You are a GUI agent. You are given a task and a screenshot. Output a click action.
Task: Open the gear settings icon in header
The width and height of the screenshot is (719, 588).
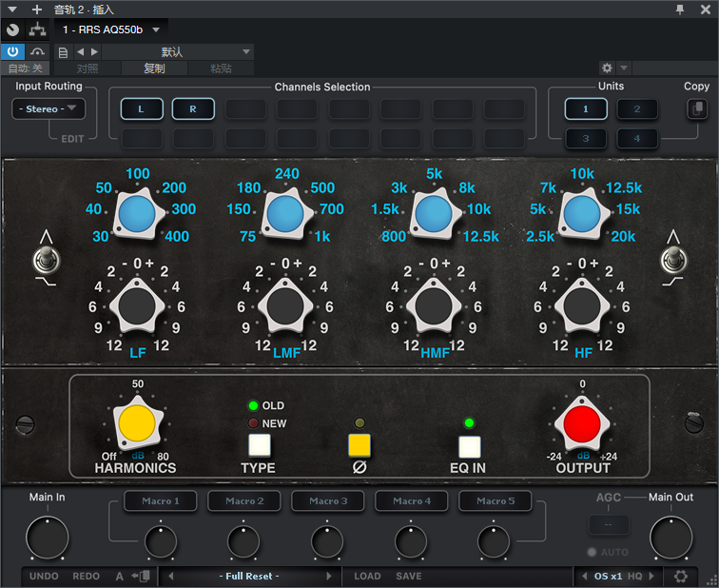point(607,69)
